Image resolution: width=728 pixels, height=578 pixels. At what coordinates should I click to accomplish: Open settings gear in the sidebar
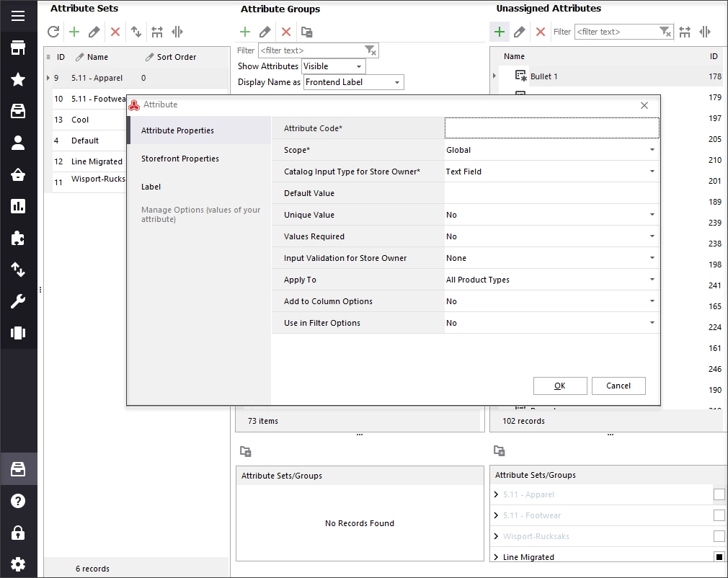[17, 564]
